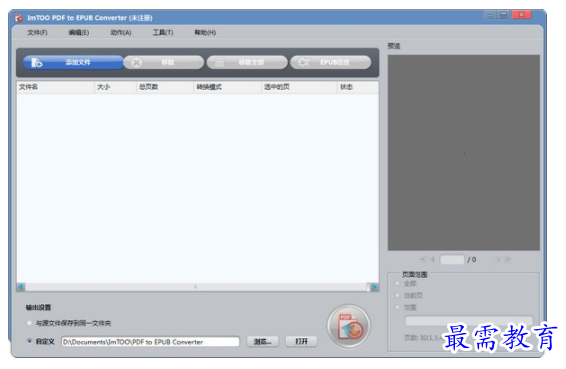The width and height of the screenshot is (566, 369).
Task: Click the 文件名 column header
Action: tap(55, 87)
